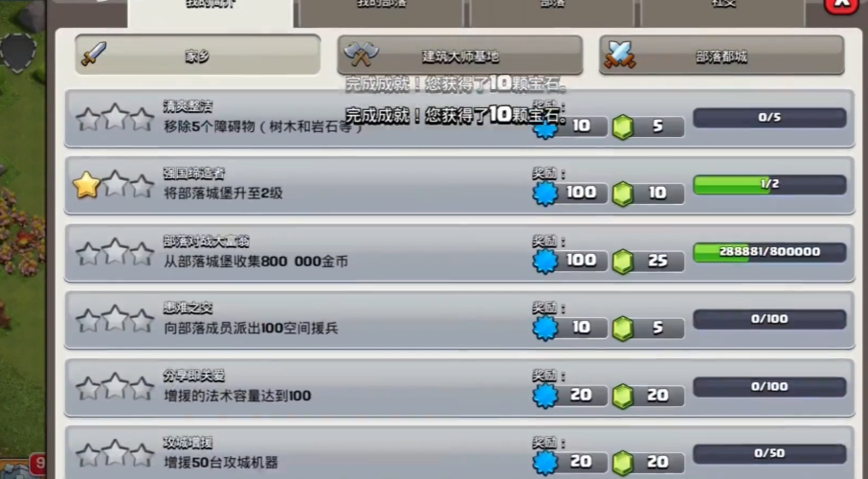Click the sword icon on 家乡 tab
This screenshot has height=479, width=868.
click(94, 54)
